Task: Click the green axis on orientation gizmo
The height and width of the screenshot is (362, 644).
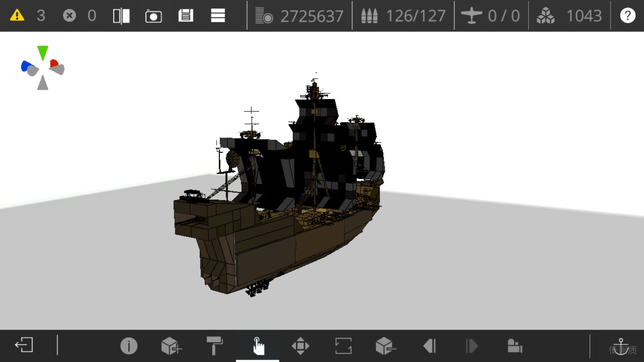Action: 43,53
